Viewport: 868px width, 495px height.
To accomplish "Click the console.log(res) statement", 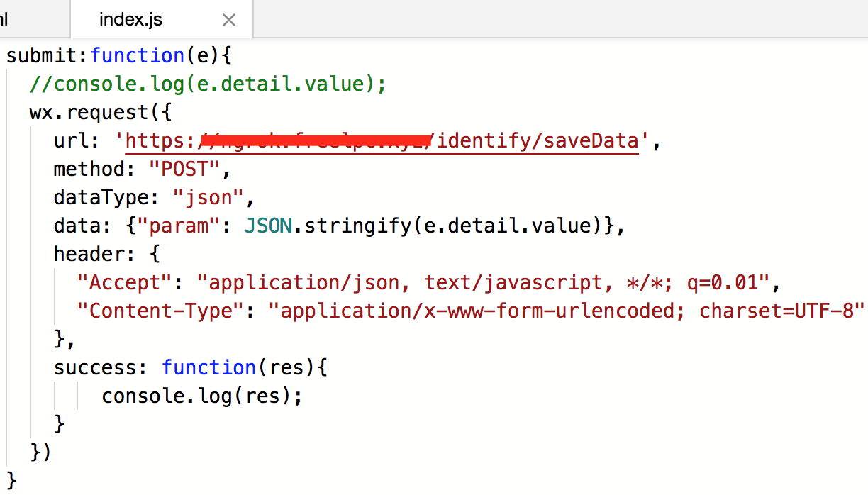I will pos(202,396).
